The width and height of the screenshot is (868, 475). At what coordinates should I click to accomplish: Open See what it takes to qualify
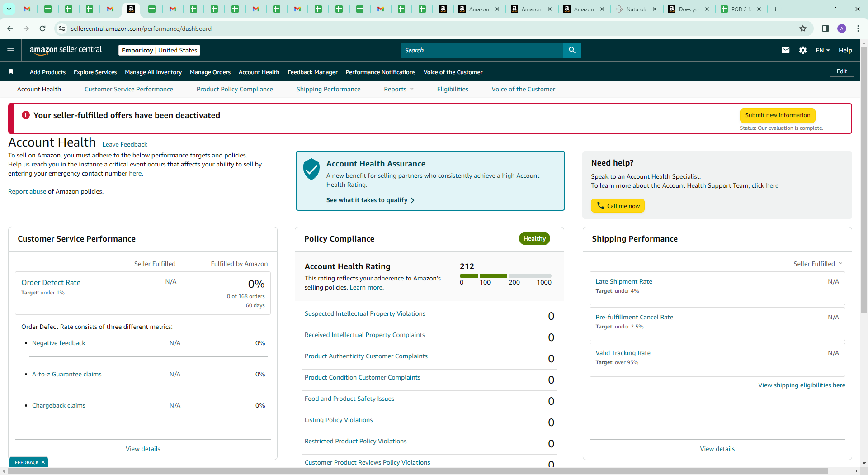[370, 200]
